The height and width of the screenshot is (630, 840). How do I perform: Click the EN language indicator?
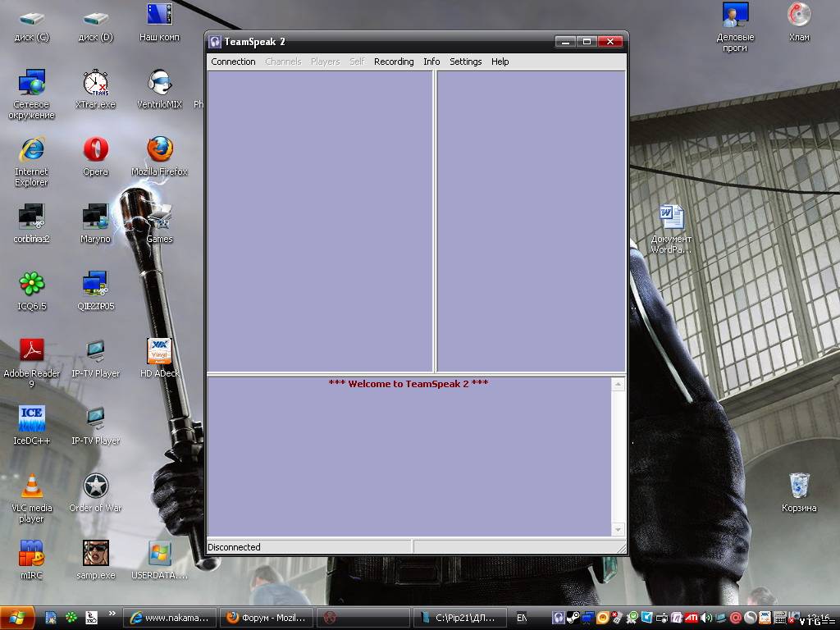521,618
